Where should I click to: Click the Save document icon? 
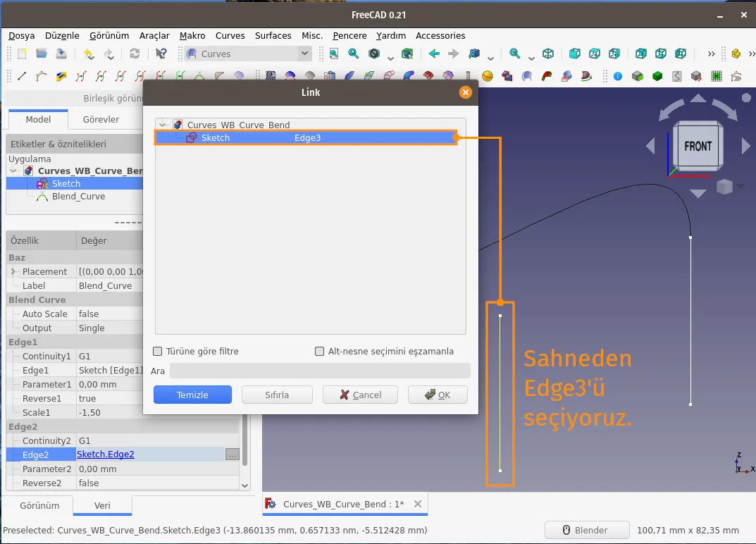pos(61,54)
